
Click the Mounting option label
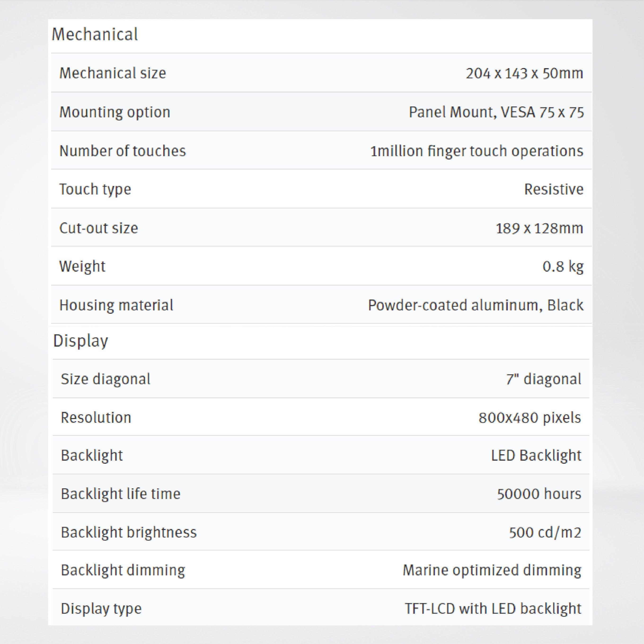pos(115,112)
